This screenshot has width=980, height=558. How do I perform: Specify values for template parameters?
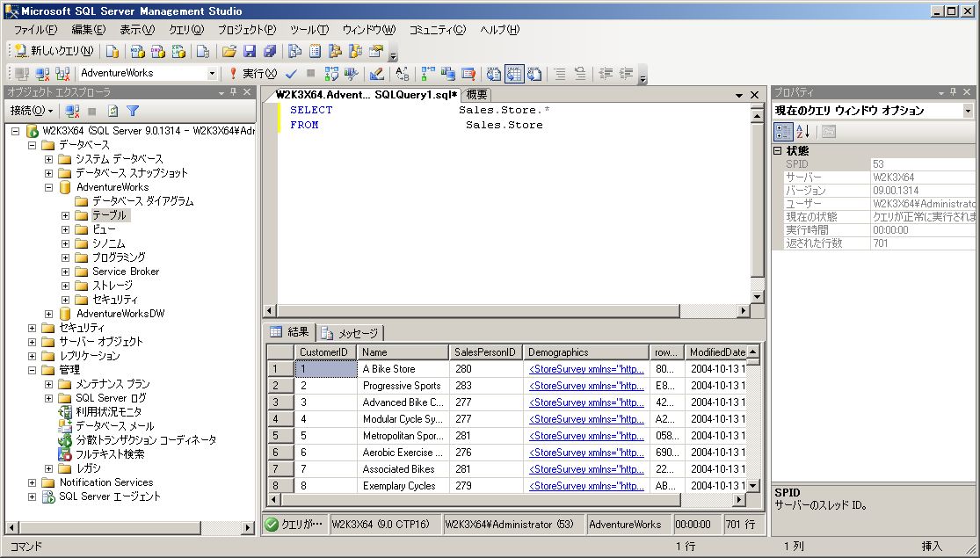pos(402,74)
